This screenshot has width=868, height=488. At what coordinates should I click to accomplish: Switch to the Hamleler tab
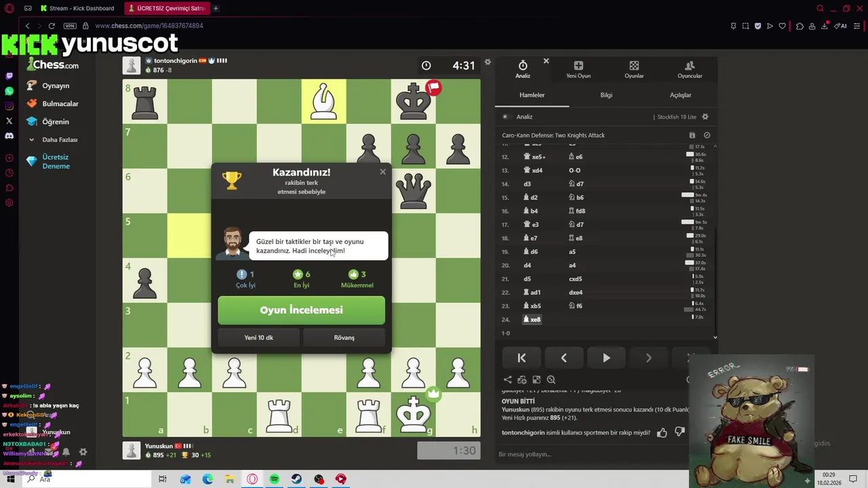click(532, 95)
